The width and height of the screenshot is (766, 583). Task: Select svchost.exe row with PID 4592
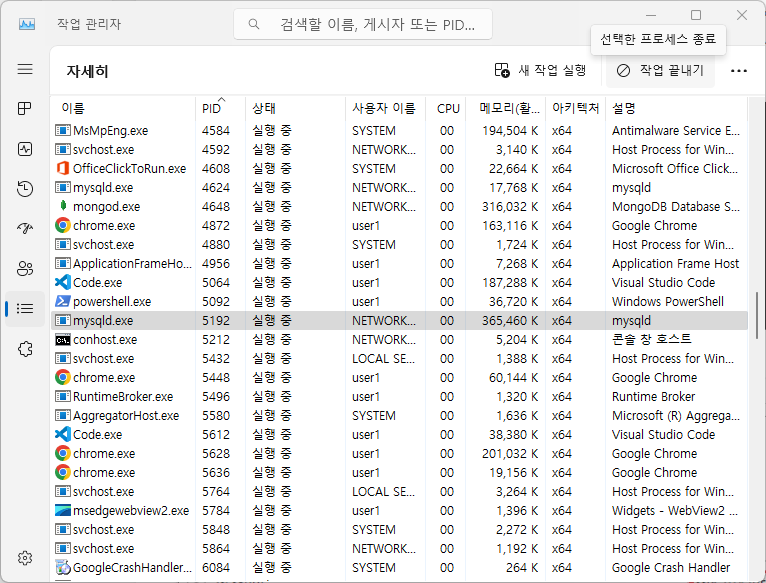point(399,149)
